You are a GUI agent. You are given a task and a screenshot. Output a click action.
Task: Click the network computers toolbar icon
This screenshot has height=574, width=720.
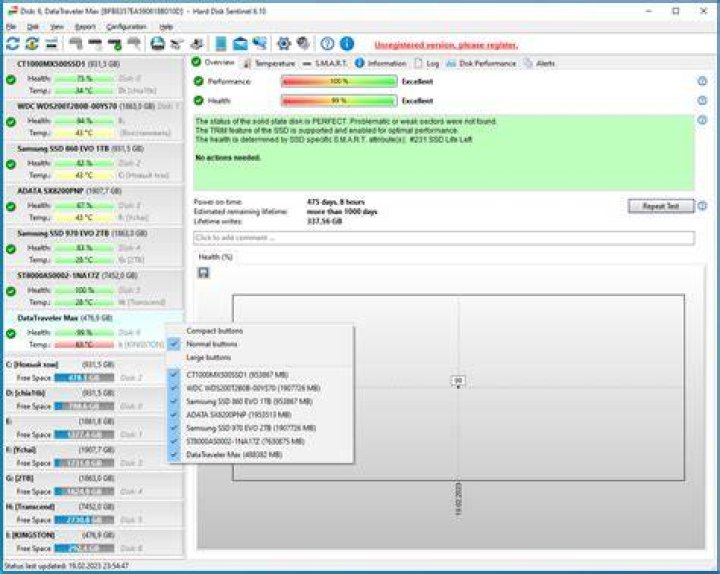click(259, 44)
